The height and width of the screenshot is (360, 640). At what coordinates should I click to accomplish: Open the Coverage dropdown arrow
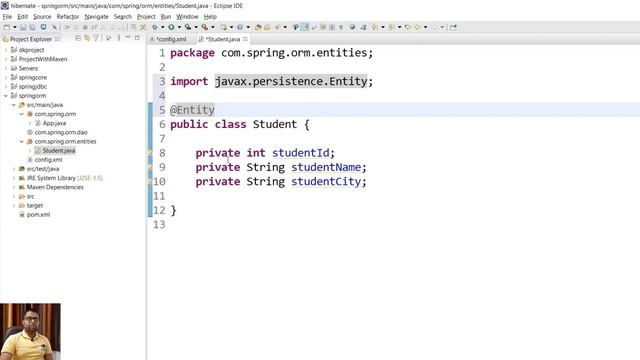tap(196, 27)
